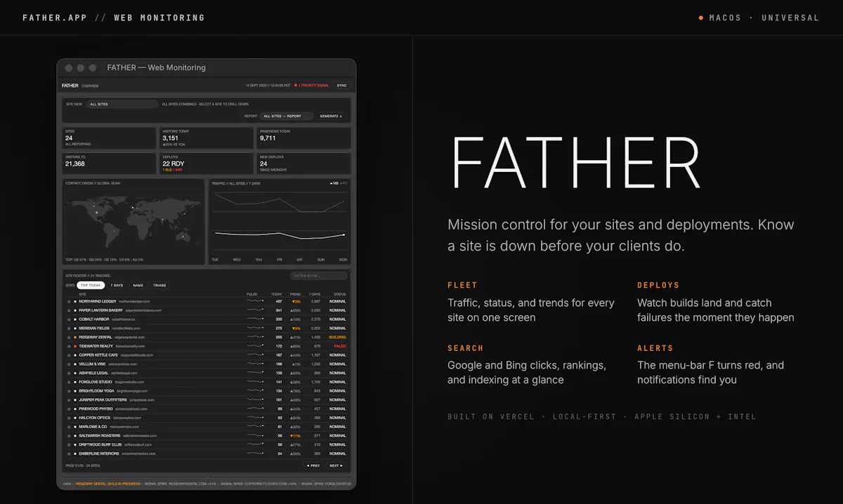Star the Emberline Interiors site

[x=69, y=453]
